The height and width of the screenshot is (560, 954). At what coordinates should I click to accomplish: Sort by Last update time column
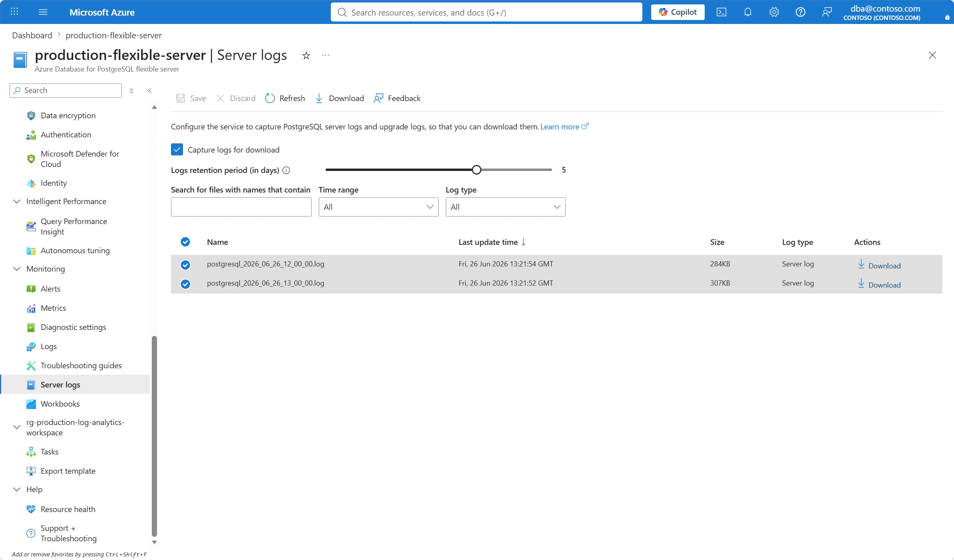point(492,242)
